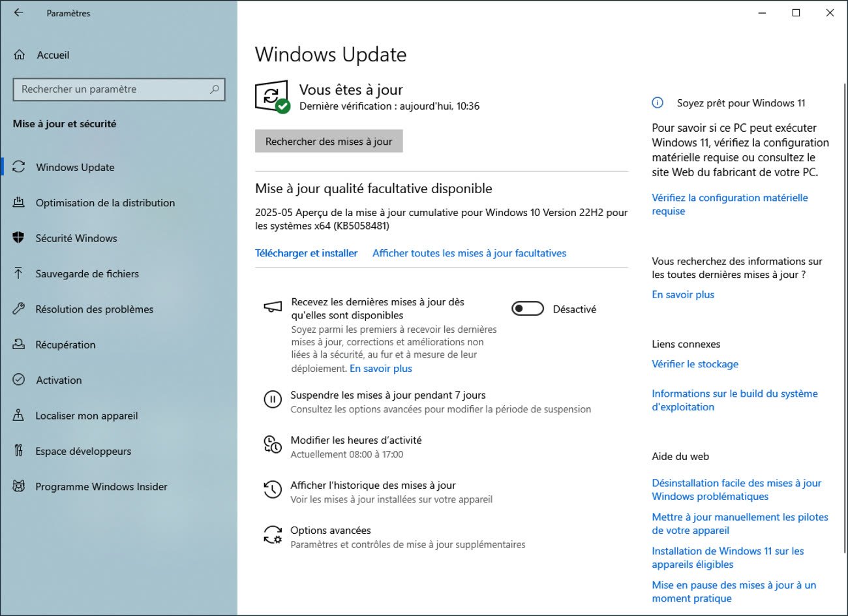This screenshot has height=616, width=848.
Task: Click the Windows Update sync icon in sidebar
Action: coord(19,167)
